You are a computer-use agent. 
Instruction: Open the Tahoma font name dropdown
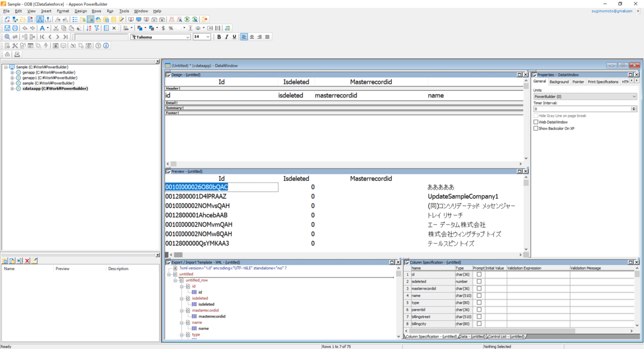[188, 37]
